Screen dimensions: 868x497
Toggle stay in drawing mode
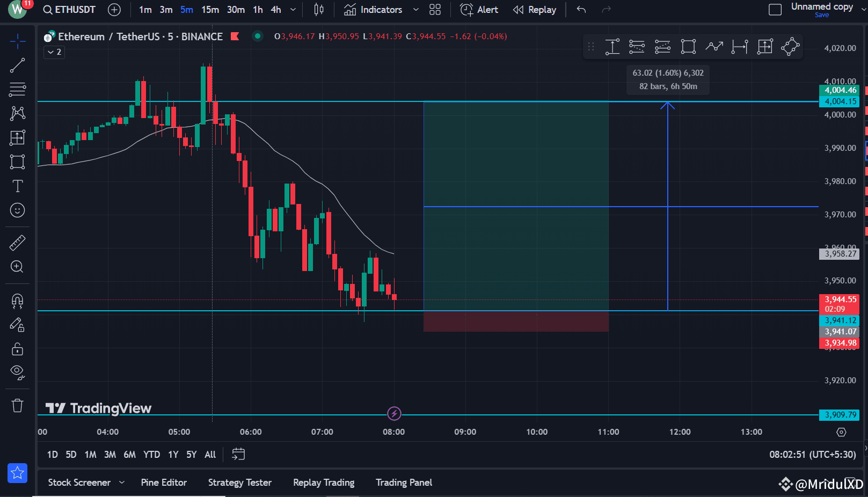pos(17,325)
